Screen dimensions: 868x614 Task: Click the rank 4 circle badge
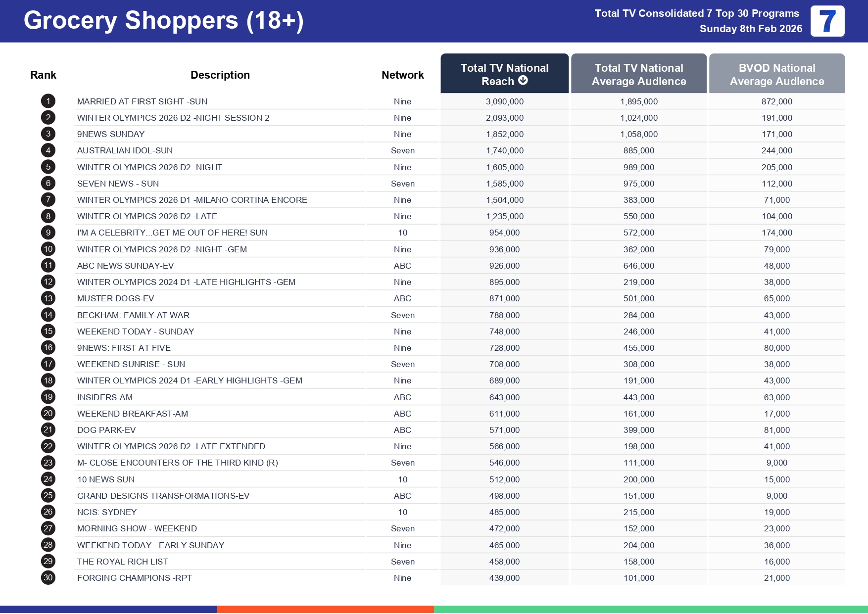click(48, 150)
